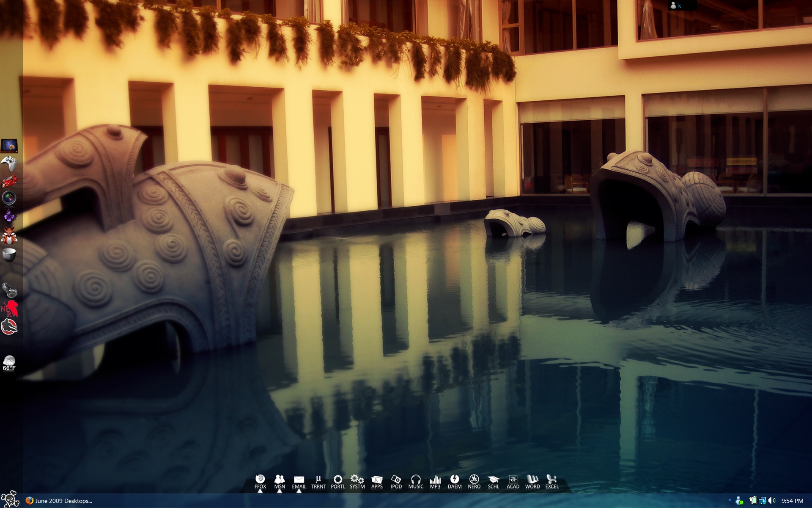The width and height of the screenshot is (812, 508).
Task: Open the MUSIC headphones shortcut
Action: 416,480
